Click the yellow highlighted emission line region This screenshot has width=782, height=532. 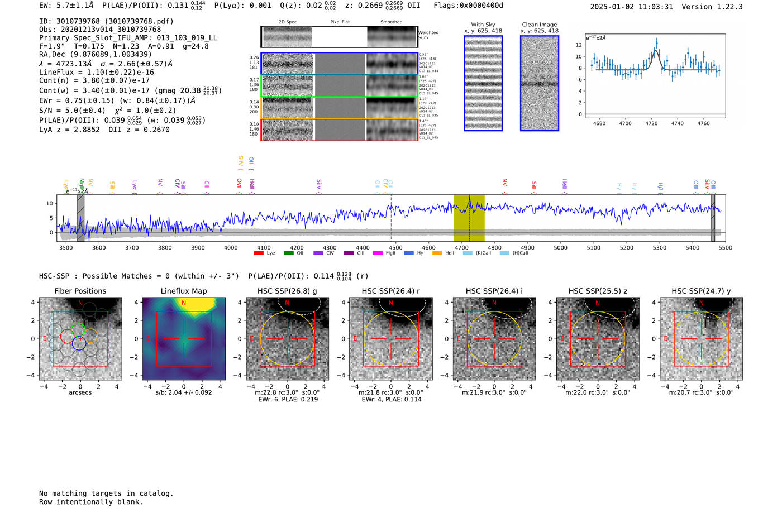coord(469,218)
